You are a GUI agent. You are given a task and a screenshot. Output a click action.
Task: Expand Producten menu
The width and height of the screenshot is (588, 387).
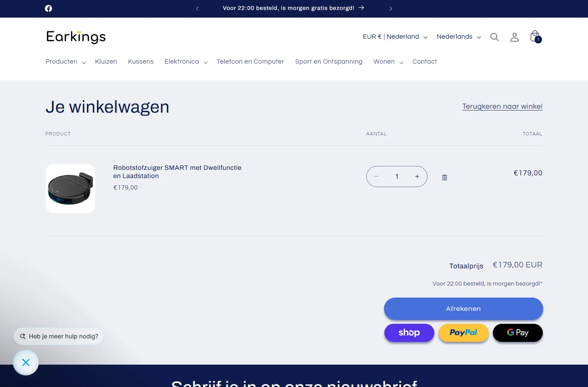65,62
